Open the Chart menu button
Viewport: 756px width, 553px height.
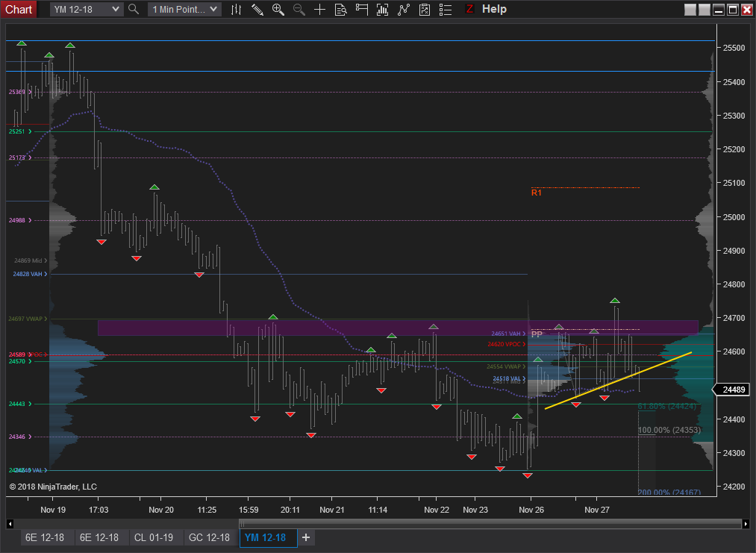(x=19, y=9)
